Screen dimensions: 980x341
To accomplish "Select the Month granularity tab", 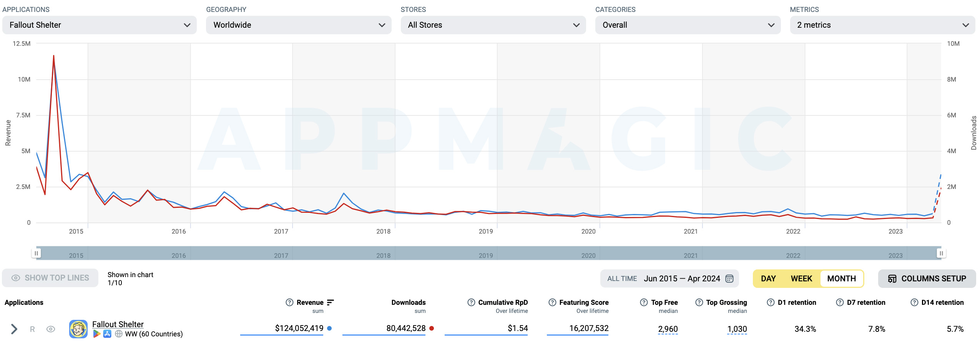I will 841,279.
